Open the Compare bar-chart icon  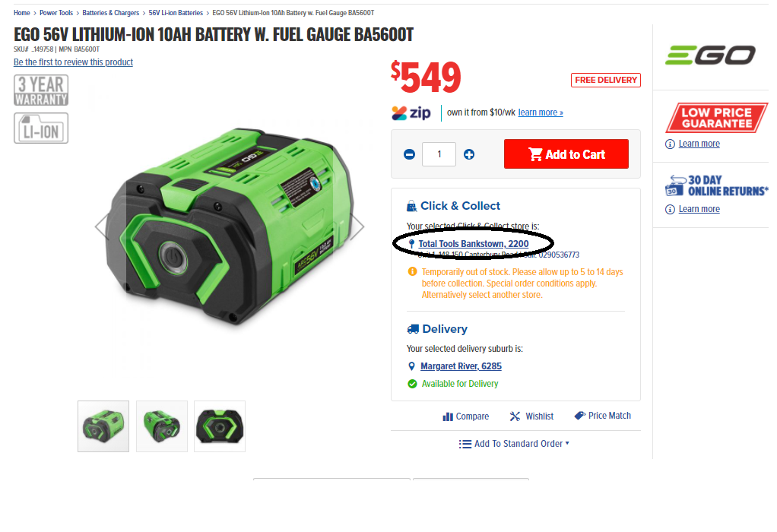448,416
